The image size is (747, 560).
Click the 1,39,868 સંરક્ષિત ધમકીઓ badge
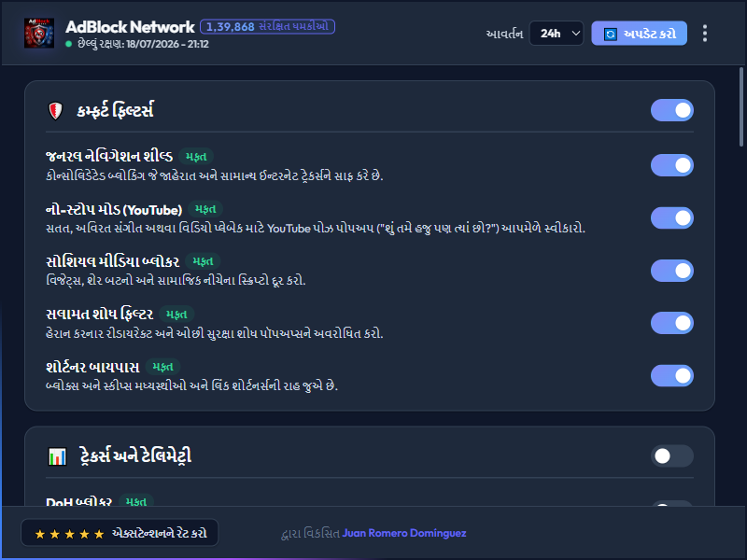pos(267,27)
